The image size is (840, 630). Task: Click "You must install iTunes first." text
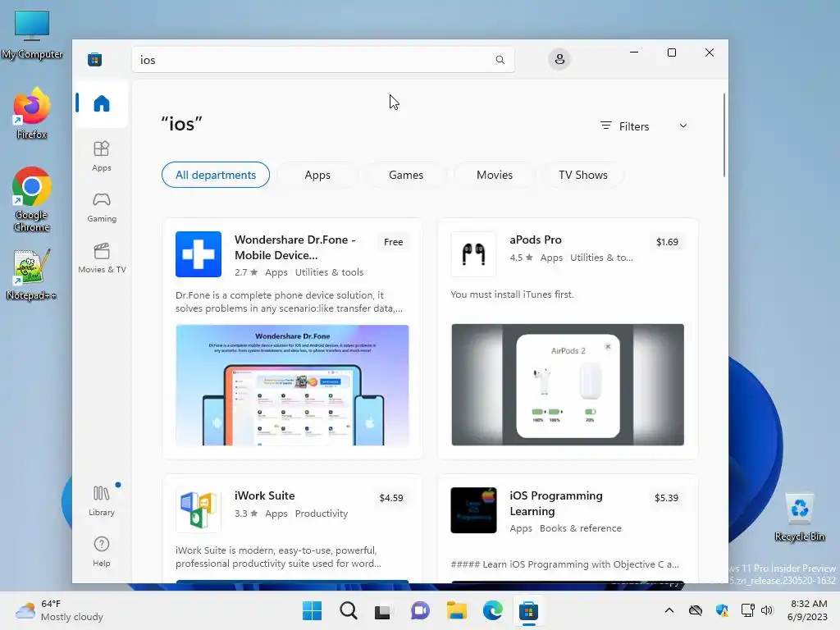512,294
